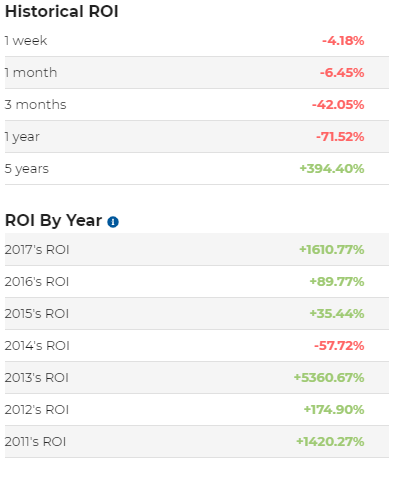
Task: Select the 2012's ROI row label
Action: click(37, 410)
